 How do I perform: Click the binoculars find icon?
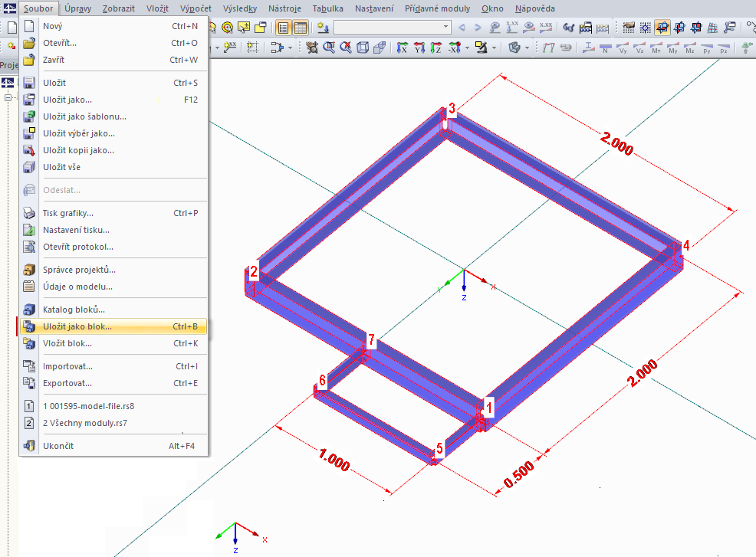coord(569,28)
